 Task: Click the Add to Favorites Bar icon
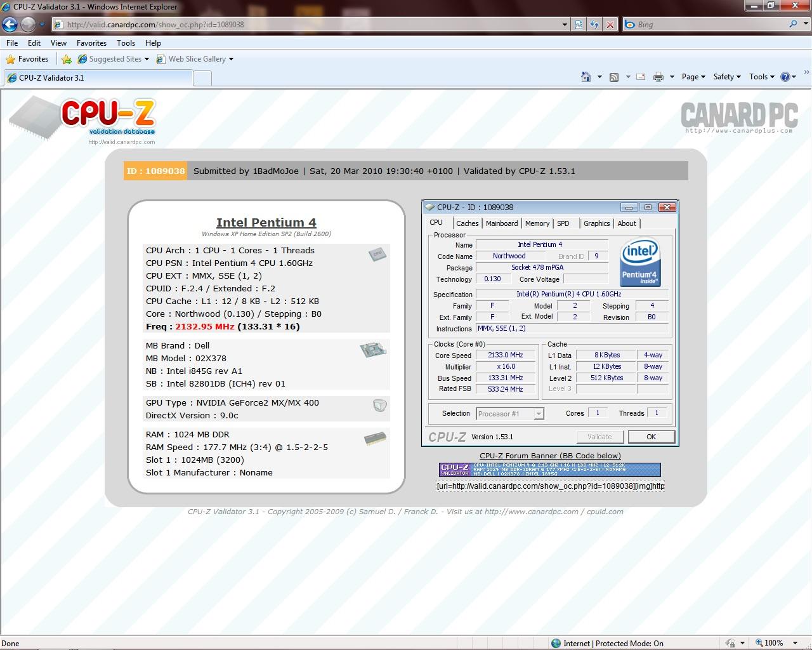tap(67, 59)
